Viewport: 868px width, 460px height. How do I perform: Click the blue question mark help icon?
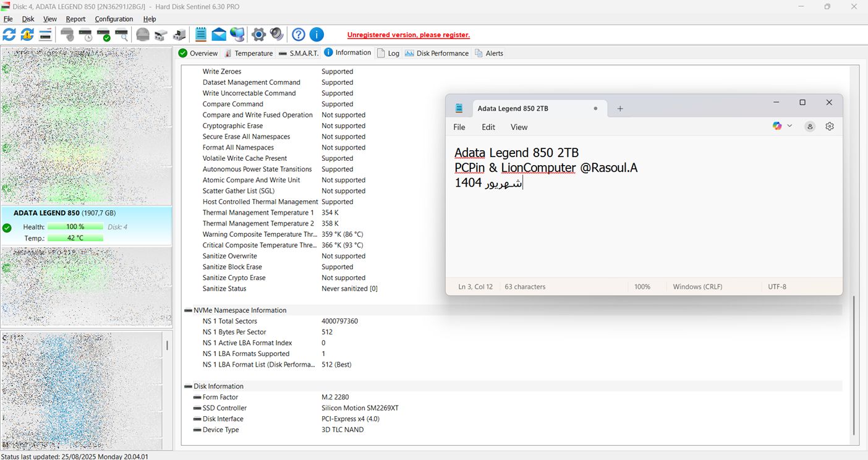click(299, 35)
